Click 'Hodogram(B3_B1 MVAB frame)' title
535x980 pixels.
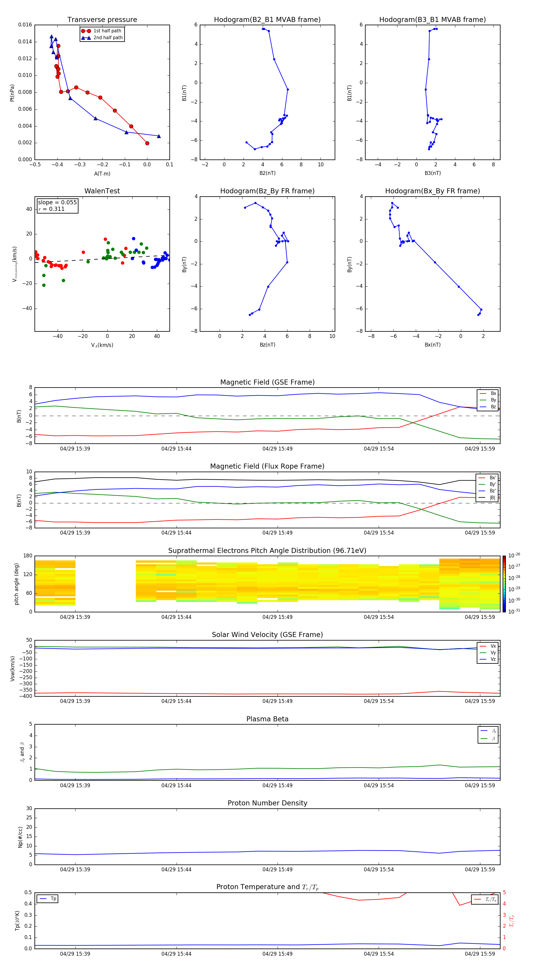432,19
